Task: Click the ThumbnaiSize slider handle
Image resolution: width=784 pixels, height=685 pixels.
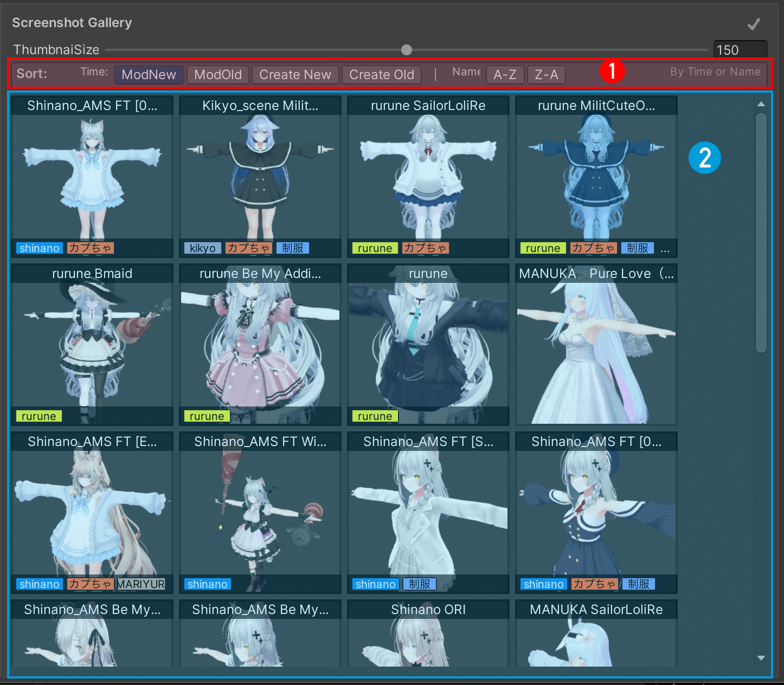Action: [407, 50]
